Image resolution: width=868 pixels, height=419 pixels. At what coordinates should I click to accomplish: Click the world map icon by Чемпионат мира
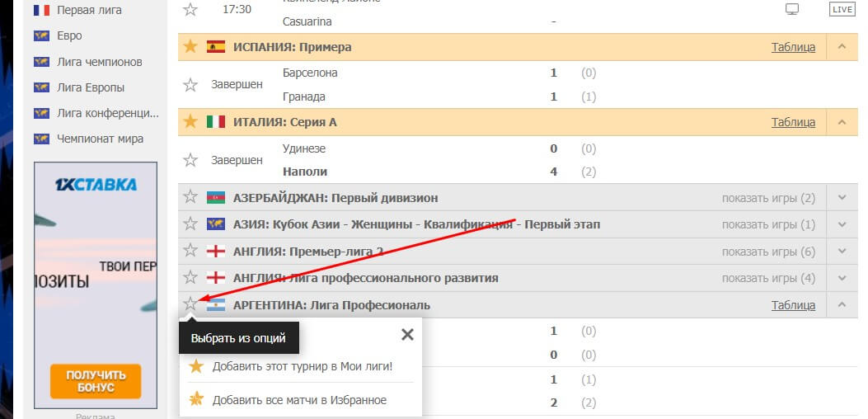41,139
